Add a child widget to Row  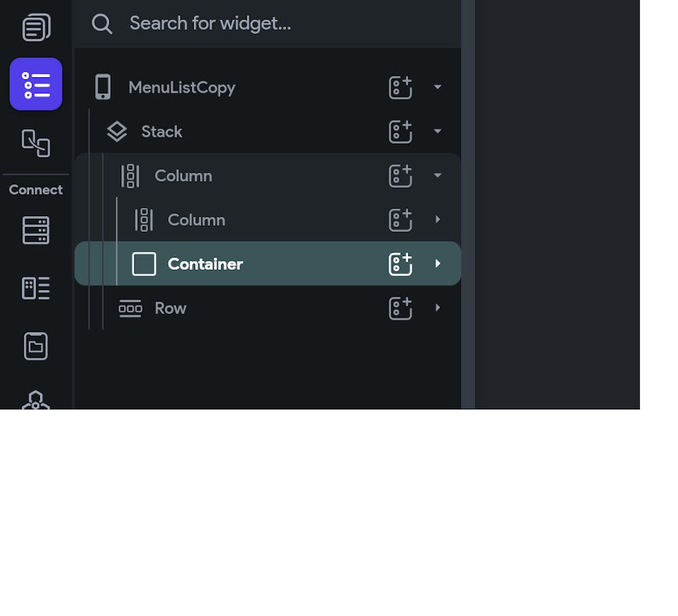coord(401,308)
